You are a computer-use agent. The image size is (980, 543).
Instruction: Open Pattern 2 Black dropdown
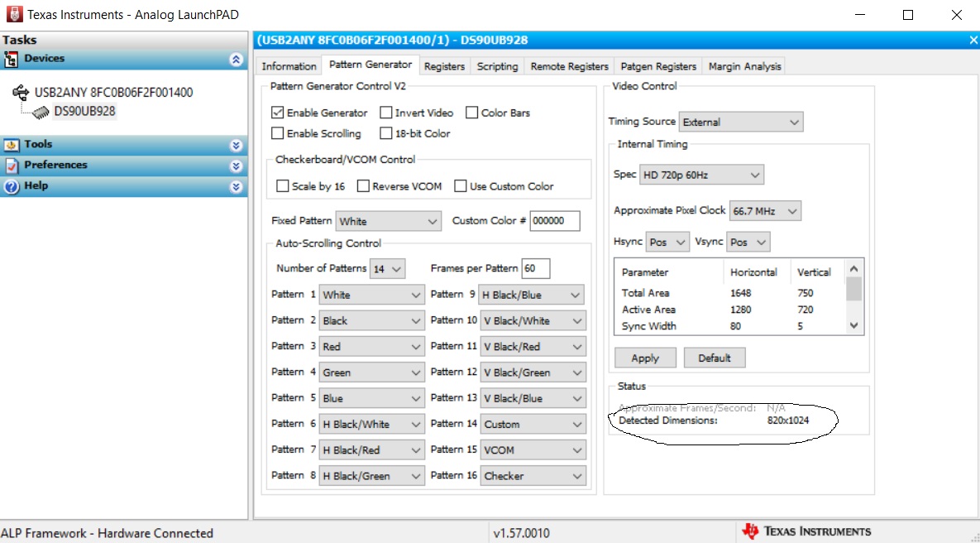tap(372, 321)
